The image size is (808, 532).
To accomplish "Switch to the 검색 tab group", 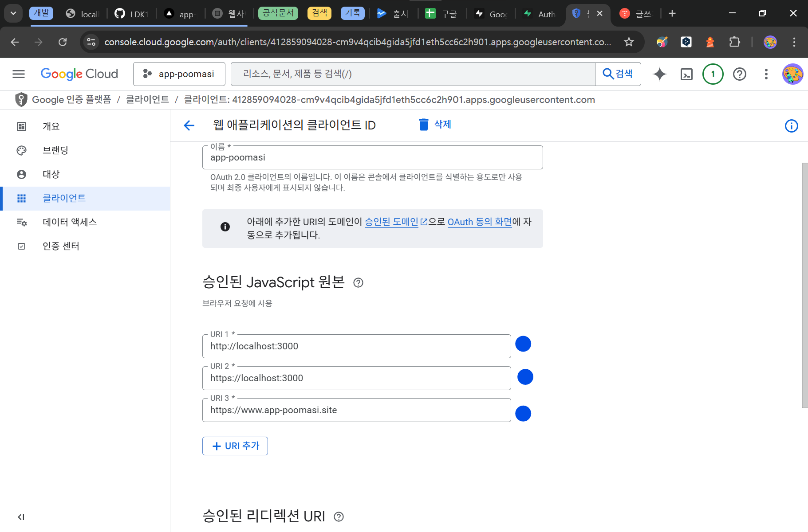I will tap(319, 13).
